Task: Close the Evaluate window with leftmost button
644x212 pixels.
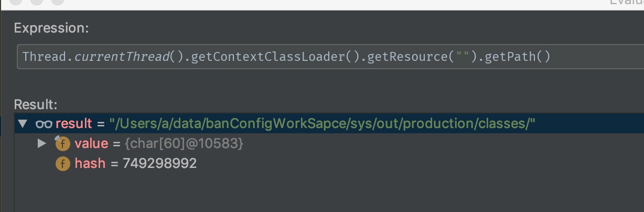Action: [15, 2]
